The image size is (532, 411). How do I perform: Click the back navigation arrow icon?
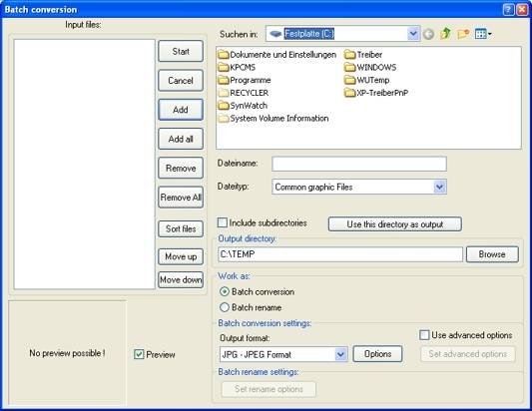coord(428,34)
